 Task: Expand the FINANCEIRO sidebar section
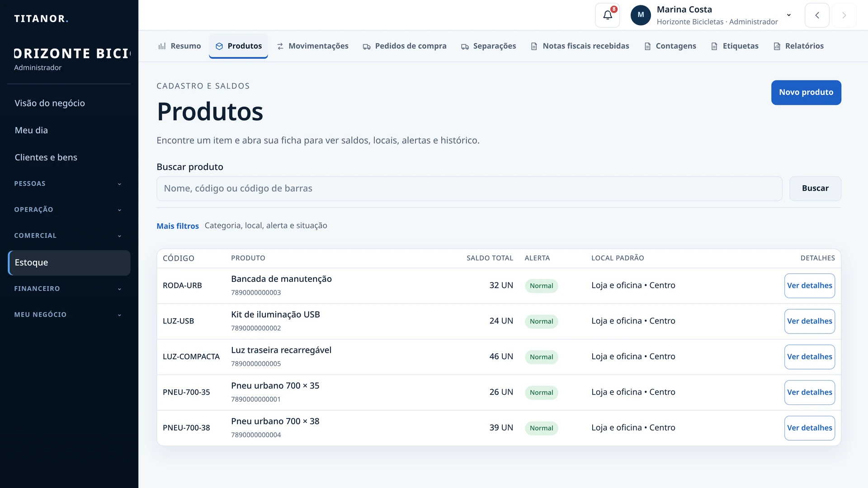point(69,289)
